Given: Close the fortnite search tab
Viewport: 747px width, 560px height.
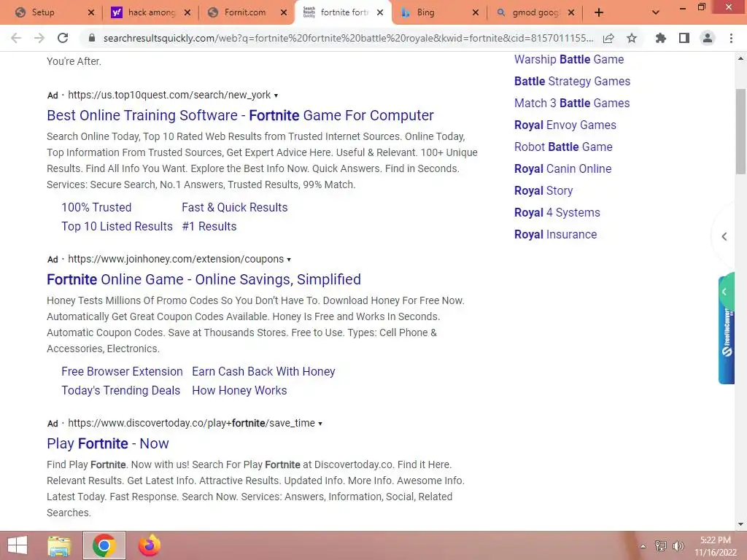Looking at the screenshot, I should coord(379,13).
